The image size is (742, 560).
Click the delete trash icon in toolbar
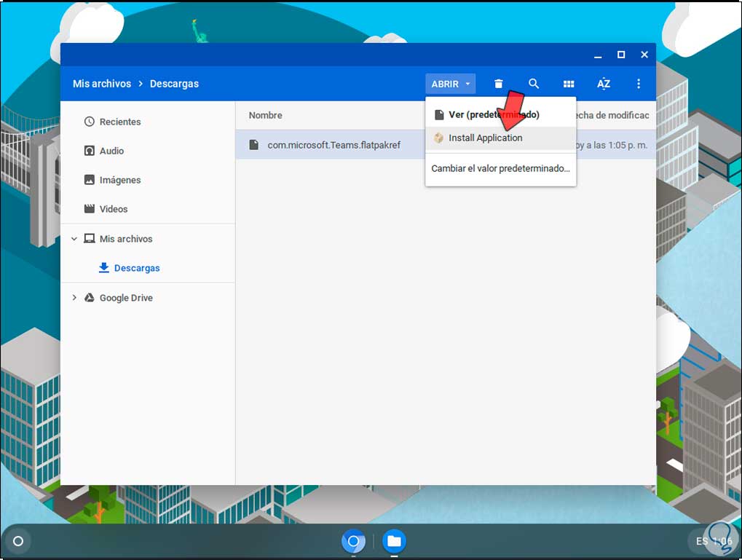click(x=498, y=84)
